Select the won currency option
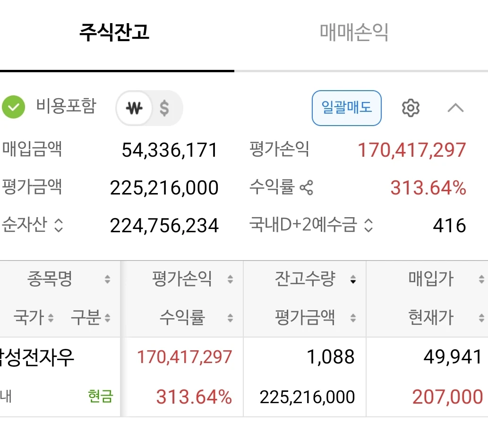Image resolution: width=488 pixels, height=448 pixels. 134,108
